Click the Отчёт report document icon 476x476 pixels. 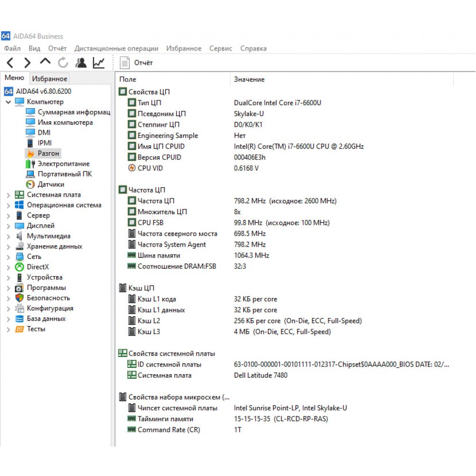tap(124, 63)
